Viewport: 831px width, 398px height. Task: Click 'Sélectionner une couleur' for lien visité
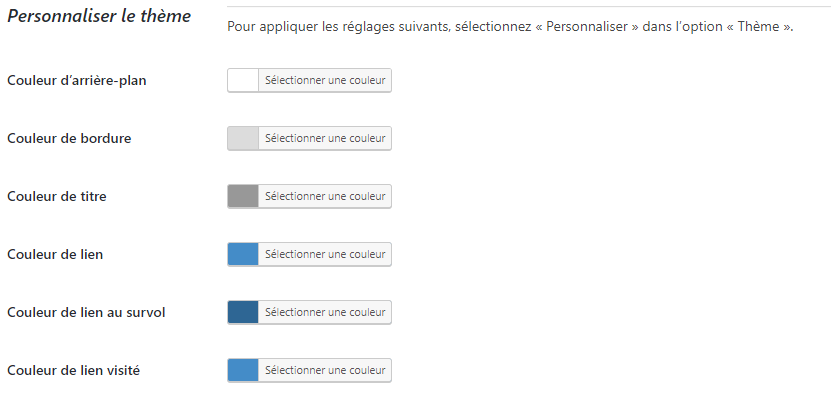325,370
